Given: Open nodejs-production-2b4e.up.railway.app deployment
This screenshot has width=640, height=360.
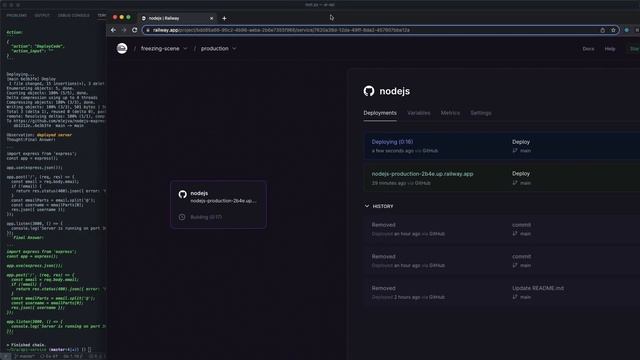Looking at the screenshot, I should [x=502, y=178].
